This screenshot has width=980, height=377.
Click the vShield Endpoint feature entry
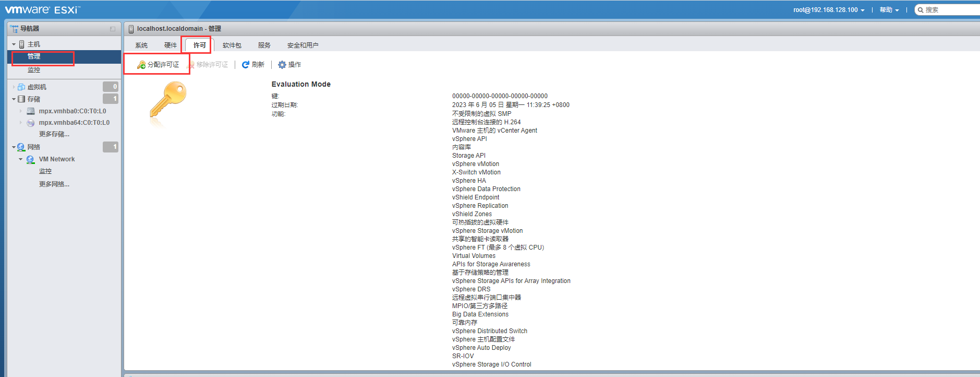pyautogui.click(x=476, y=197)
